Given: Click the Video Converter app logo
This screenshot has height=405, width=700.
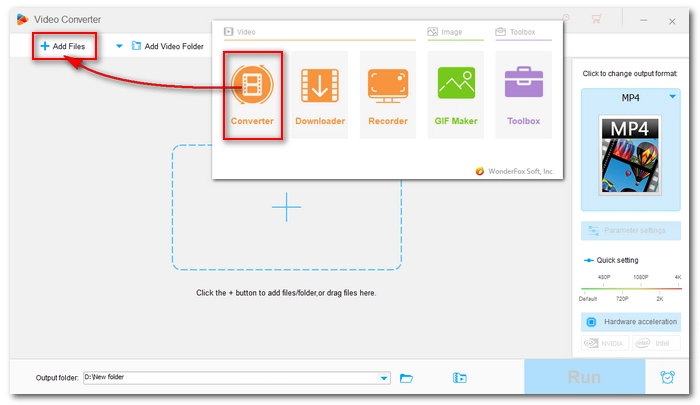Looking at the screenshot, I should (22, 19).
